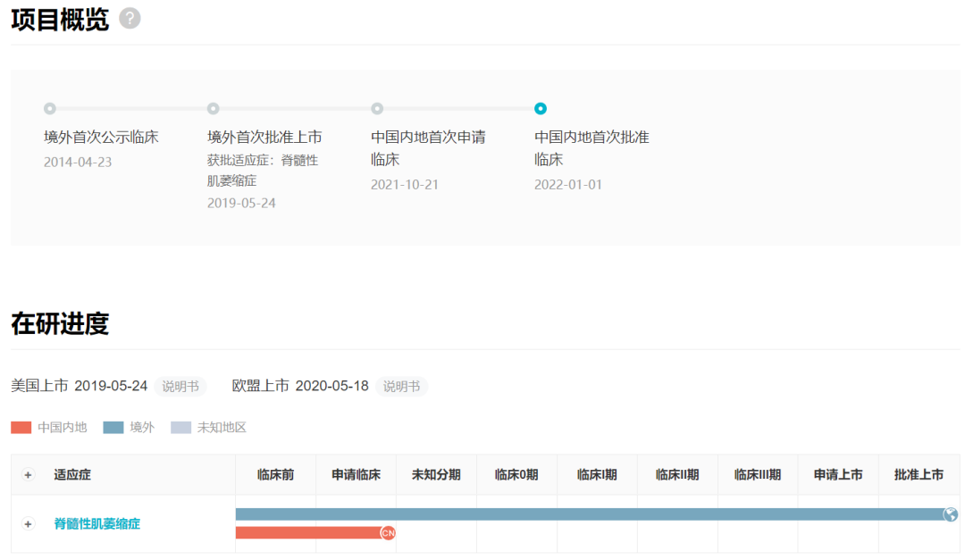Screen dimensions: 965x560
Task: Click the 临床前 column header
Action: tap(275, 475)
